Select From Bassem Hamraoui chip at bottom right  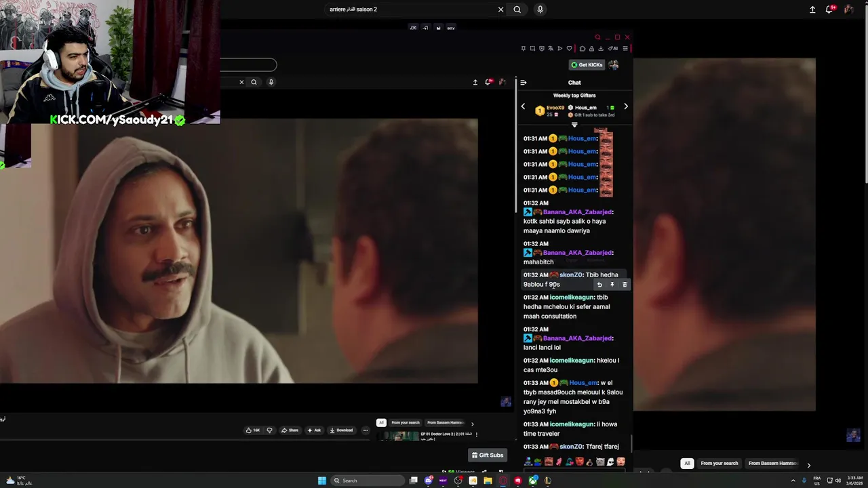coord(772,464)
